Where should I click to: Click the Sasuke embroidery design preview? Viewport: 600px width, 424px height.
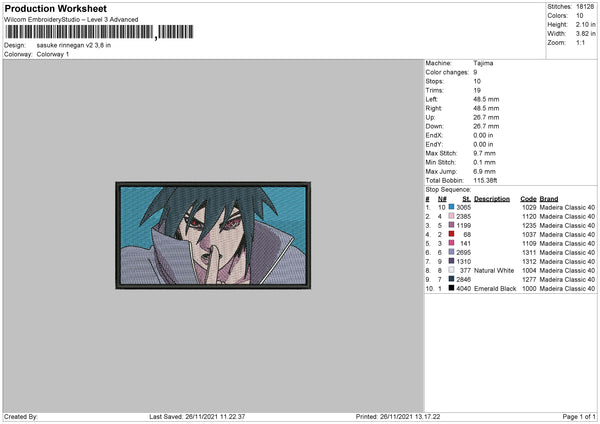click(x=213, y=235)
